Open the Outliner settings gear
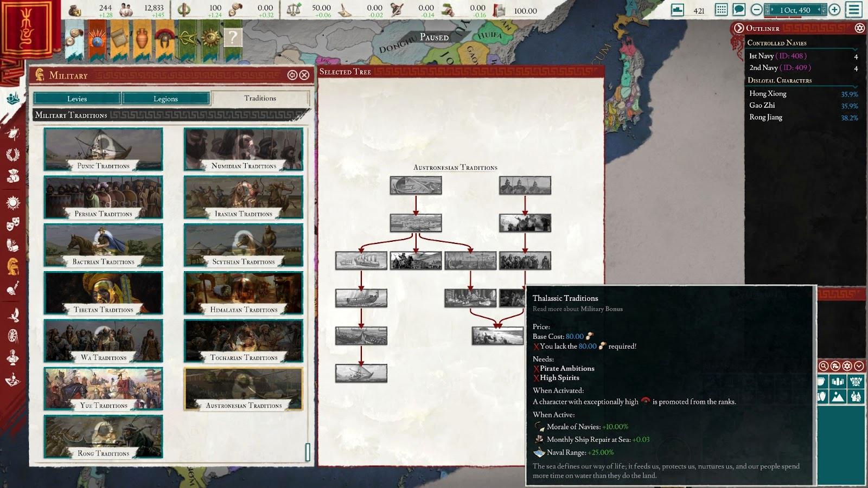This screenshot has width=868, height=488. pyautogui.click(x=859, y=28)
